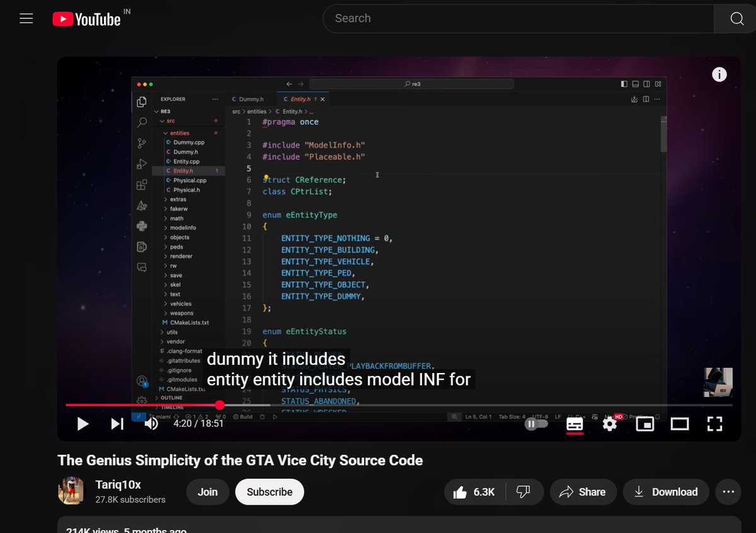Open VS Code Accounts icon
Viewport: 756px width, 533px height.
point(142,382)
